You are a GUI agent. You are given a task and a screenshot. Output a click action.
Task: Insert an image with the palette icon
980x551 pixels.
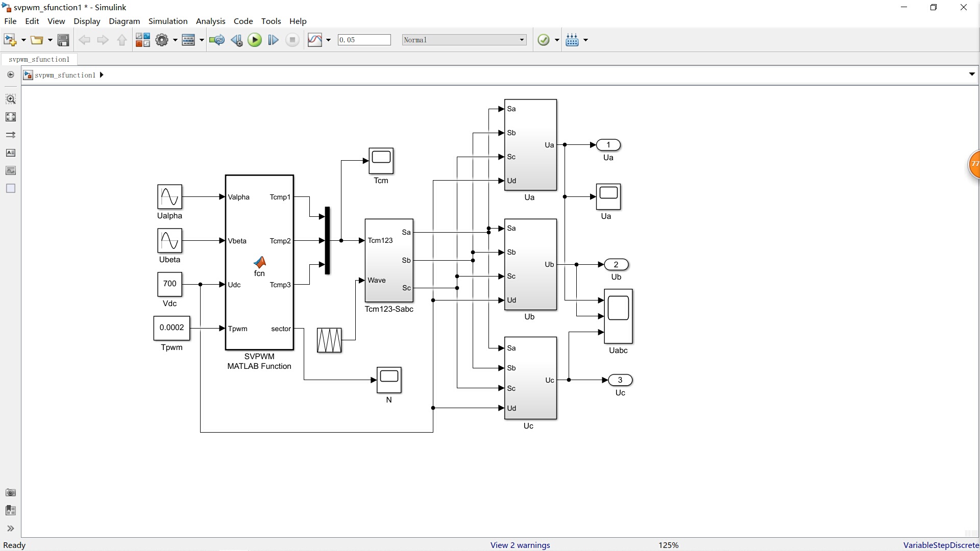coord(11,170)
